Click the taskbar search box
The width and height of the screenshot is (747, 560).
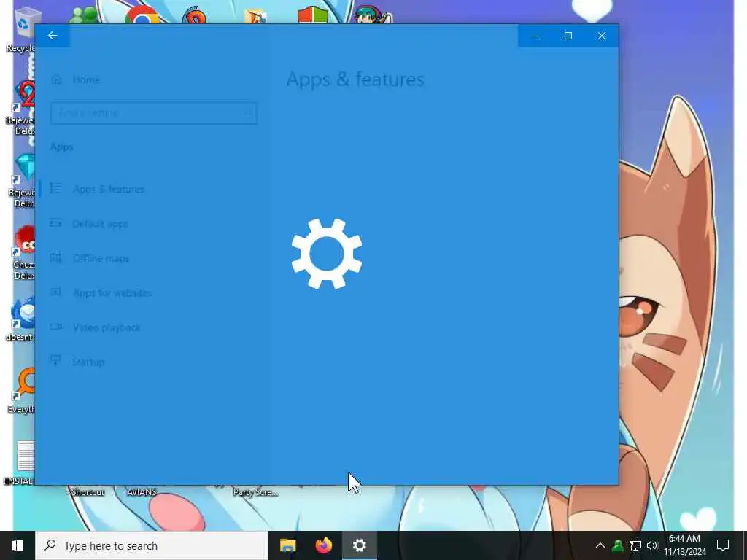coord(152,545)
